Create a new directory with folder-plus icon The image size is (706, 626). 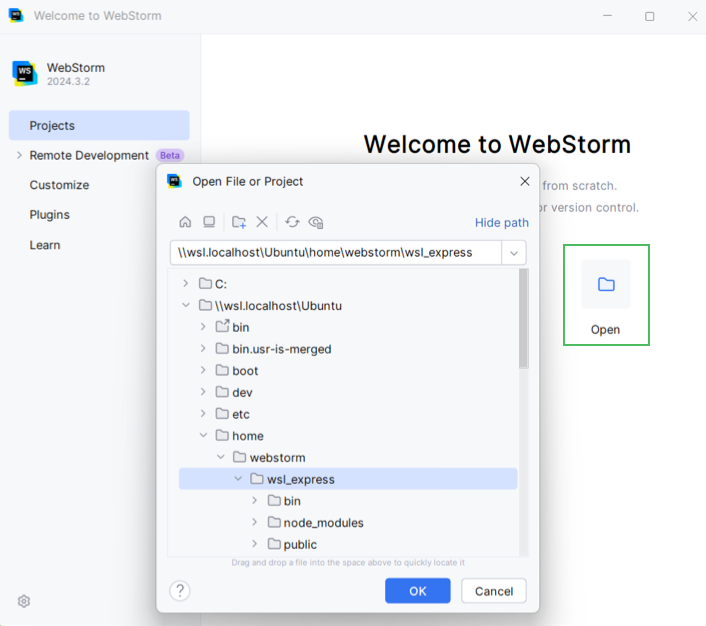coord(239,222)
